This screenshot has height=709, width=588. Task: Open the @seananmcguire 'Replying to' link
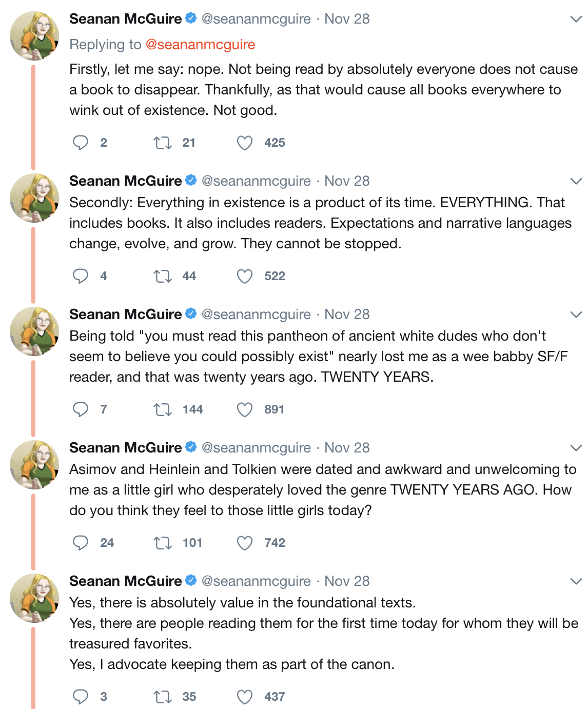pyautogui.click(x=200, y=45)
